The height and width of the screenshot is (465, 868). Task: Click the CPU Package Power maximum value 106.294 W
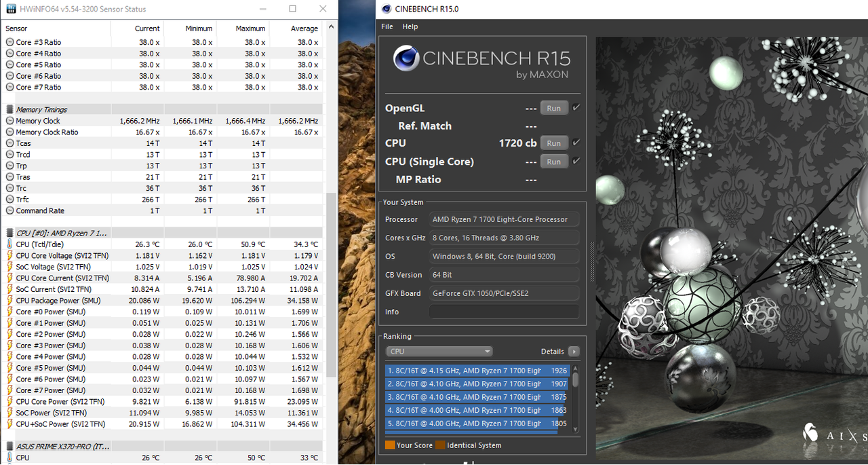[x=244, y=300]
